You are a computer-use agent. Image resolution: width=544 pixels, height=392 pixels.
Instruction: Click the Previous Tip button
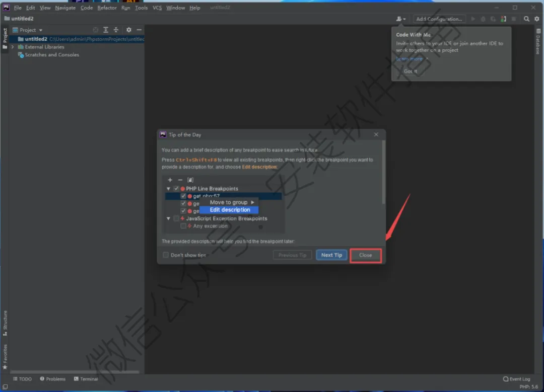[293, 255]
